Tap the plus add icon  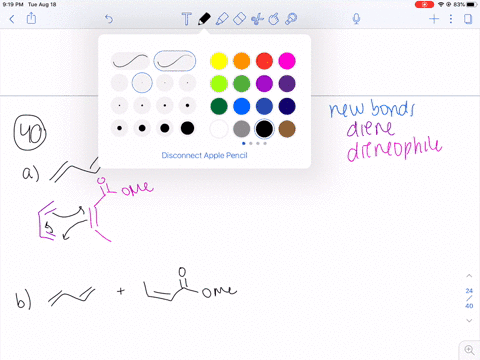point(434,19)
